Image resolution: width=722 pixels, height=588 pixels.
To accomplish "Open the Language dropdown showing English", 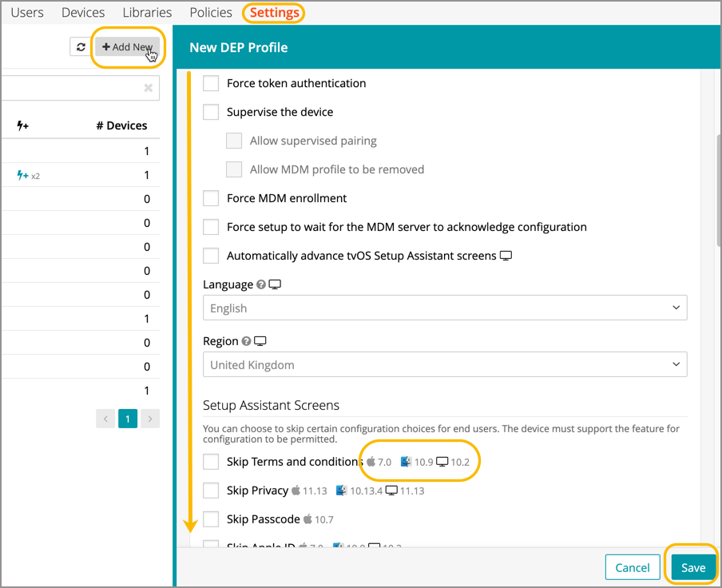I will pyautogui.click(x=445, y=308).
